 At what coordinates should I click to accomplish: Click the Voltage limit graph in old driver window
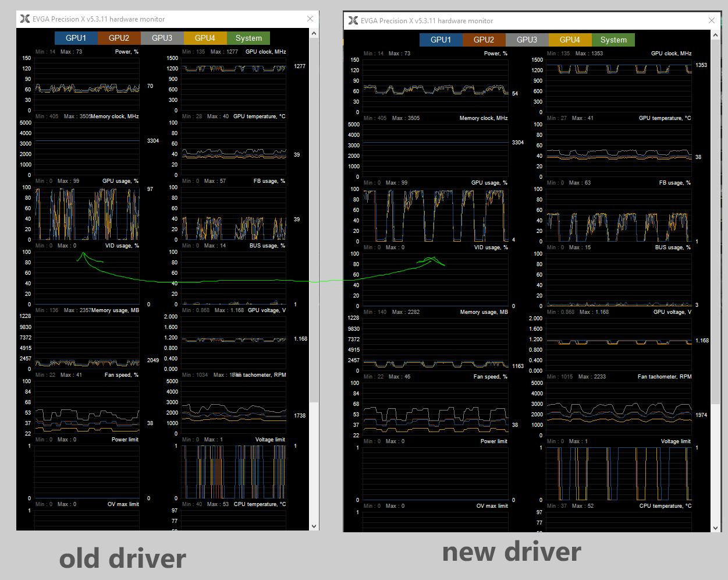pyautogui.click(x=234, y=472)
